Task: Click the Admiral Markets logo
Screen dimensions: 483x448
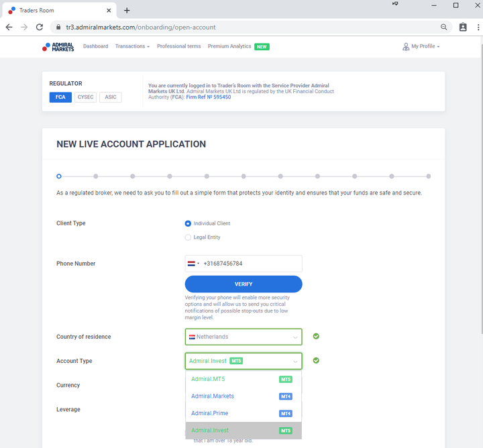Action: (x=58, y=47)
